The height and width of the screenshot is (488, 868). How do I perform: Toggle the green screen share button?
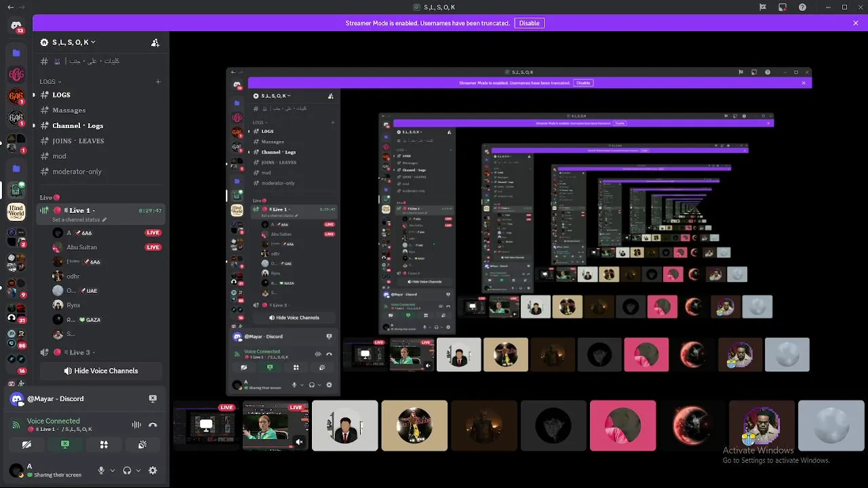(x=65, y=445)
